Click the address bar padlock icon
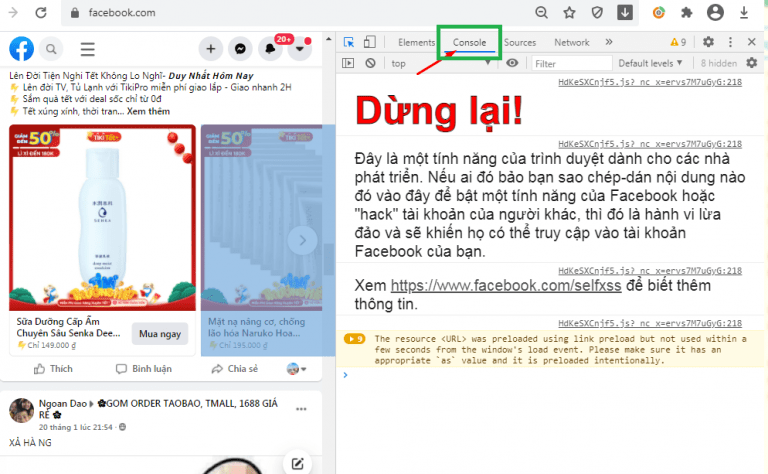 75,13
